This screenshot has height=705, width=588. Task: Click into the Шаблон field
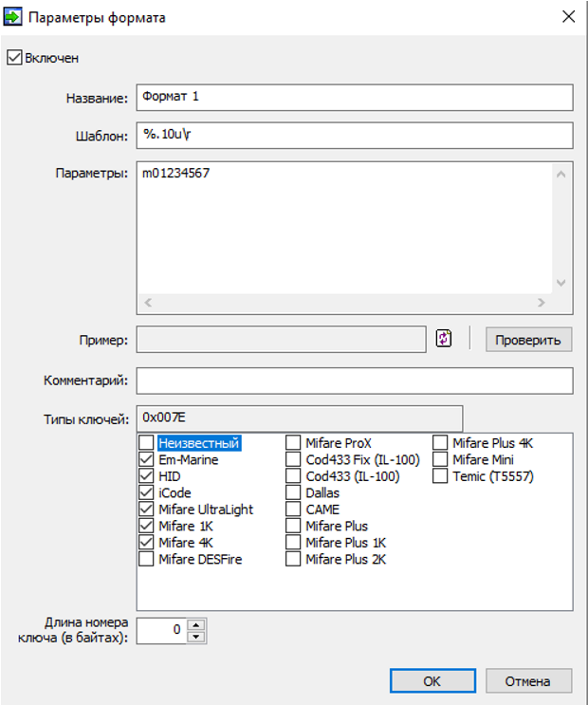[355, 135]
